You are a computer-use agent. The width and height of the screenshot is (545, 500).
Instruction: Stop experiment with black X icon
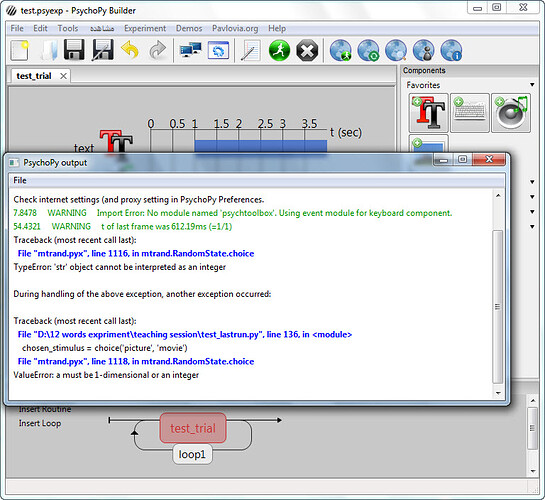(307, 51)
